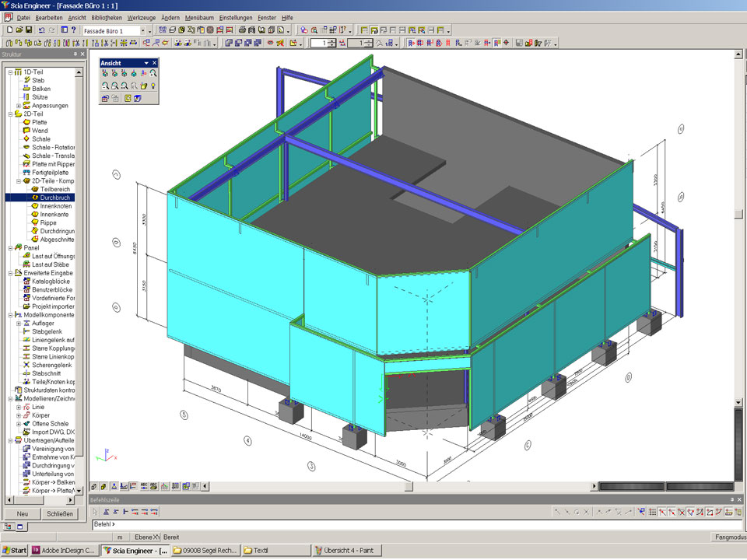This screenshot has height=560, width=747.
Task: Click the Neu button
Action: [23, 513]
